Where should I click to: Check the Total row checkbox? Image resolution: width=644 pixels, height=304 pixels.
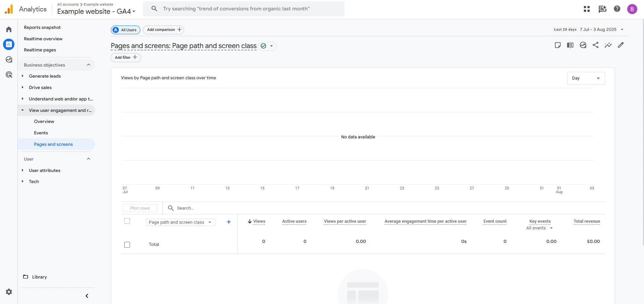[x=127, y=245]
